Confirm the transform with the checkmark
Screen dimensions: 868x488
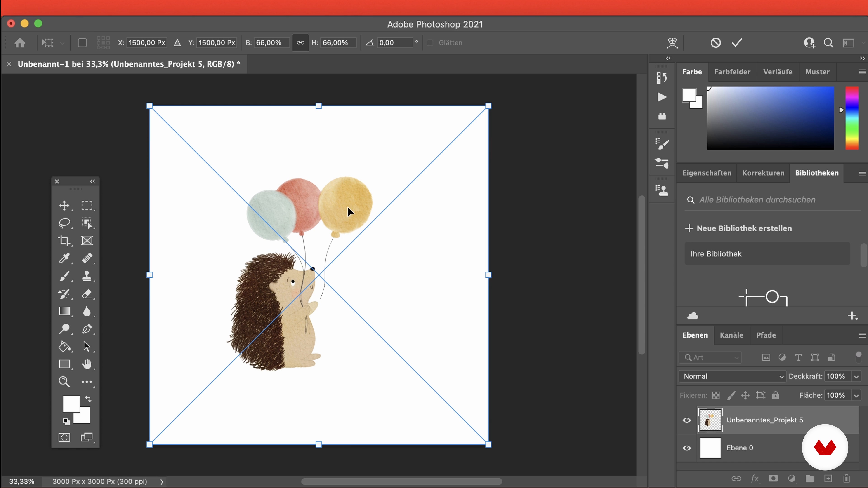coord(737,43)
